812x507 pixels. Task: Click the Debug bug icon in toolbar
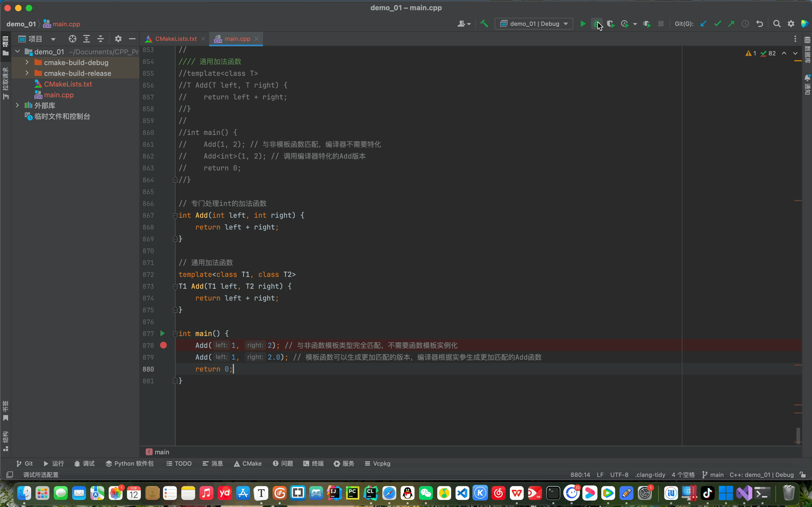[x=596, y=24]
